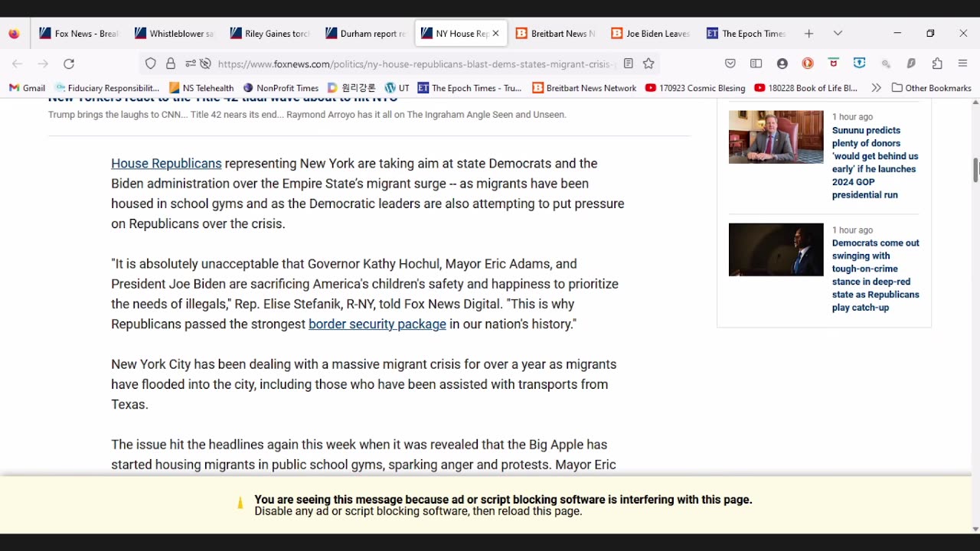Go forward to the next page

click(43, 64)
